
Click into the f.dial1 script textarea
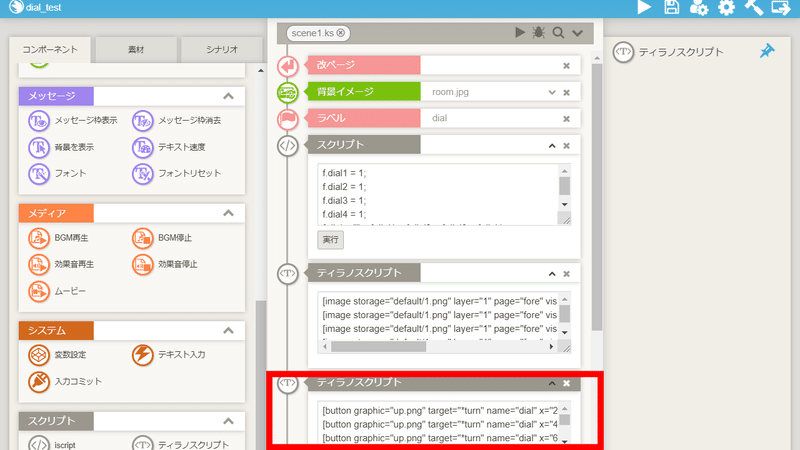tap(438, 194)
